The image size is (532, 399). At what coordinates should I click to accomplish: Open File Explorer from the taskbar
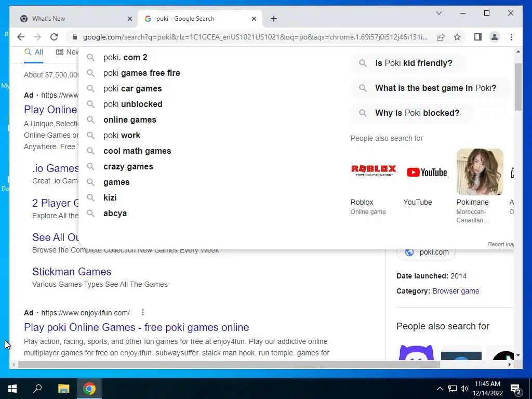63,389
